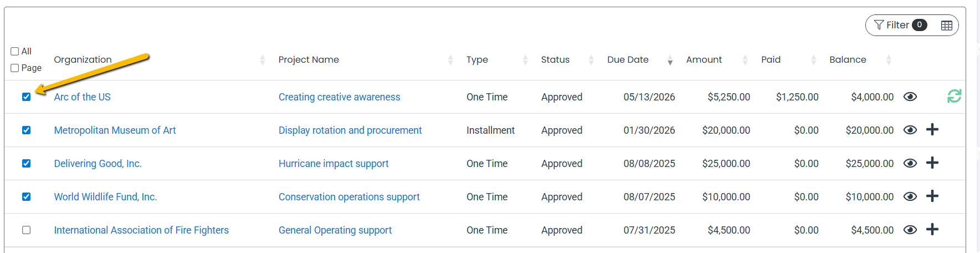Viewport: 980px width, 253px height.
Task: Check the Page checkbox
Action: click(x=15, y=68)
